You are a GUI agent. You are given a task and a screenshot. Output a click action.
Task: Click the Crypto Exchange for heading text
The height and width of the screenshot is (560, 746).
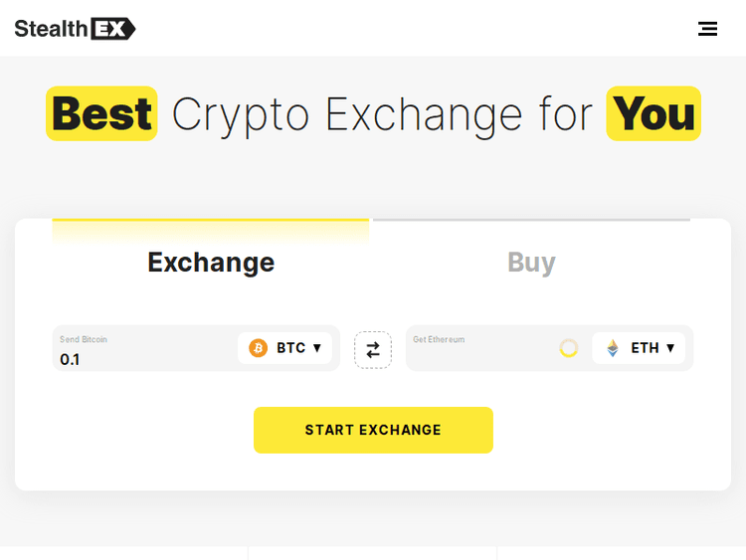[382, 113]
